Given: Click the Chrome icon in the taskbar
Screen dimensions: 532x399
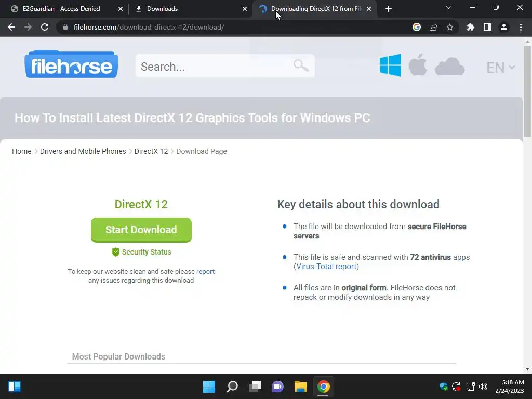Looking at the screenshot, I should 323,387.
